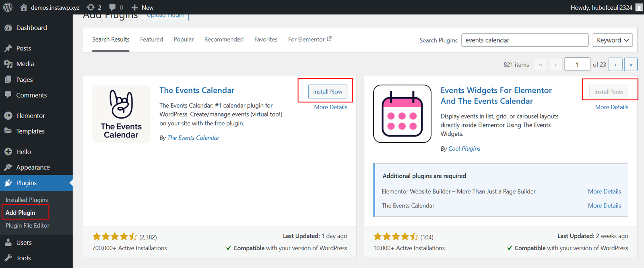Image resolution: width=644 pixels, height=268 pixels.
Task: Open the New content menu in admin bar
Action: [x=142, y=7]
